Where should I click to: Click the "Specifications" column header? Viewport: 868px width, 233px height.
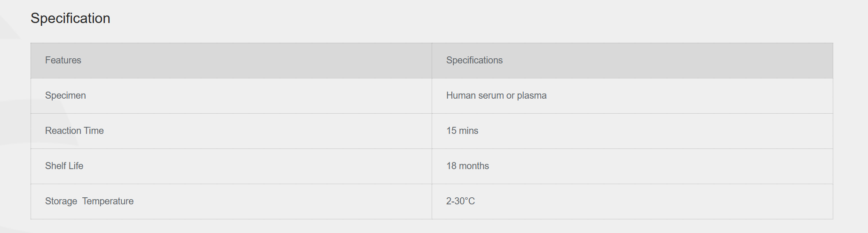pyautogui.click(x=474, y=60)
